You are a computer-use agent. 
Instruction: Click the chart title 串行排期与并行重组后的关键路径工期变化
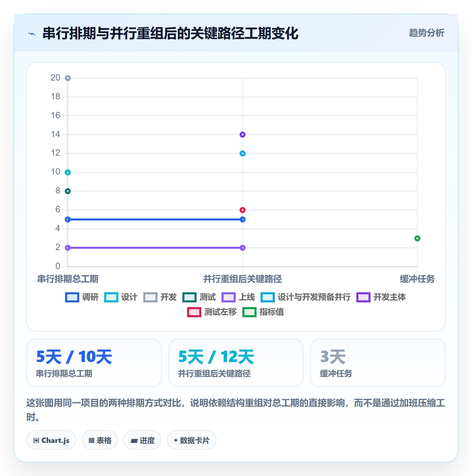click(171, 33)
